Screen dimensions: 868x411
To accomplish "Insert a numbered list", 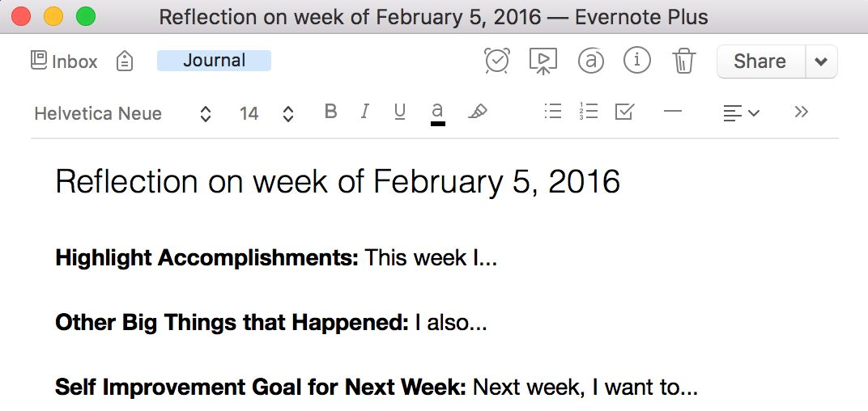I will tap(589, 112).
